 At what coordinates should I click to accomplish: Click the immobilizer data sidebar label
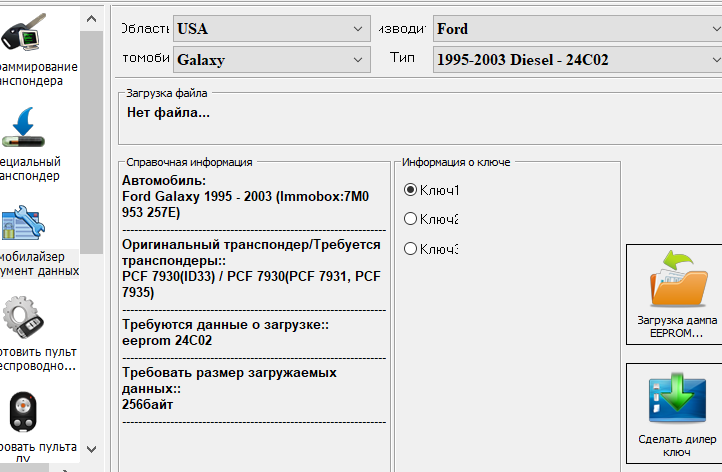coord(40,264)
